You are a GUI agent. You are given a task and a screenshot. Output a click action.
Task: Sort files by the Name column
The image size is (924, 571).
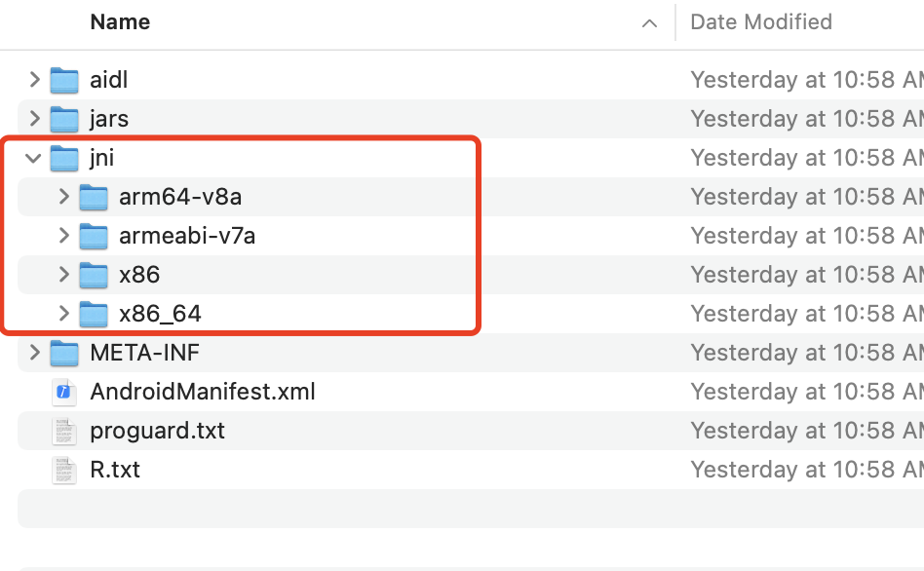(x=119, y=21)
